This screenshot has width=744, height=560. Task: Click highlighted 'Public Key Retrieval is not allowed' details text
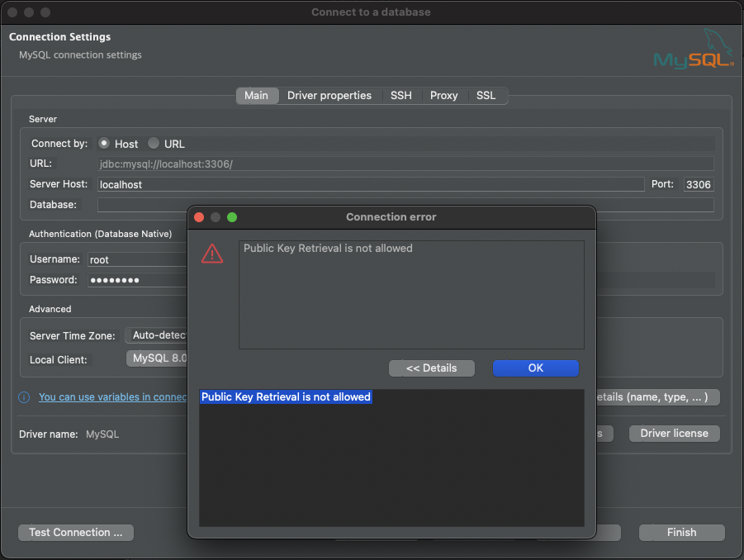click(x=286, y=396)
